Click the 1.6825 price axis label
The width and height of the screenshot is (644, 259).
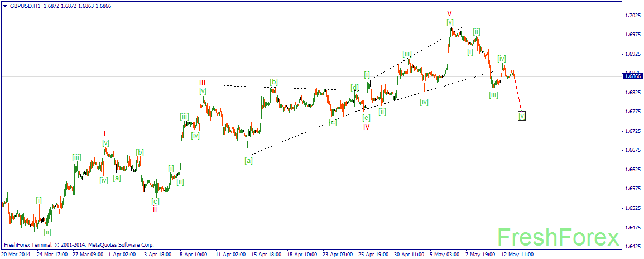(632, 93)
